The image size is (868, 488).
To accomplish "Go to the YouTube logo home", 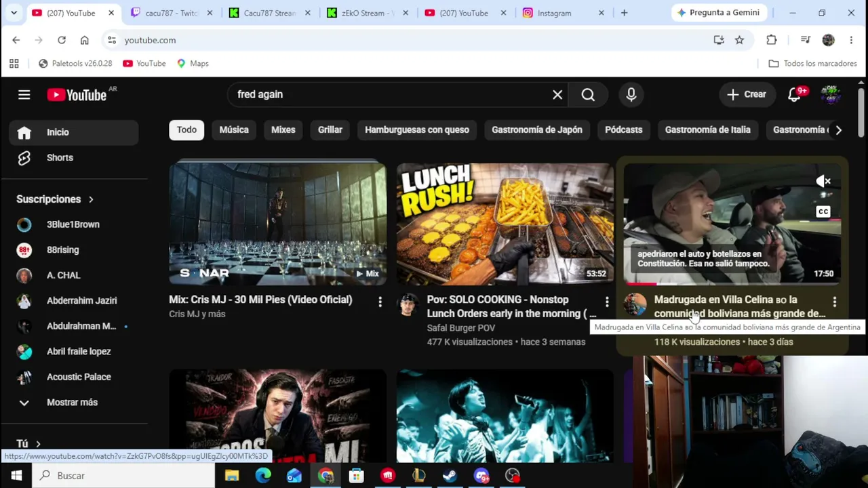I will coord(77,95).
